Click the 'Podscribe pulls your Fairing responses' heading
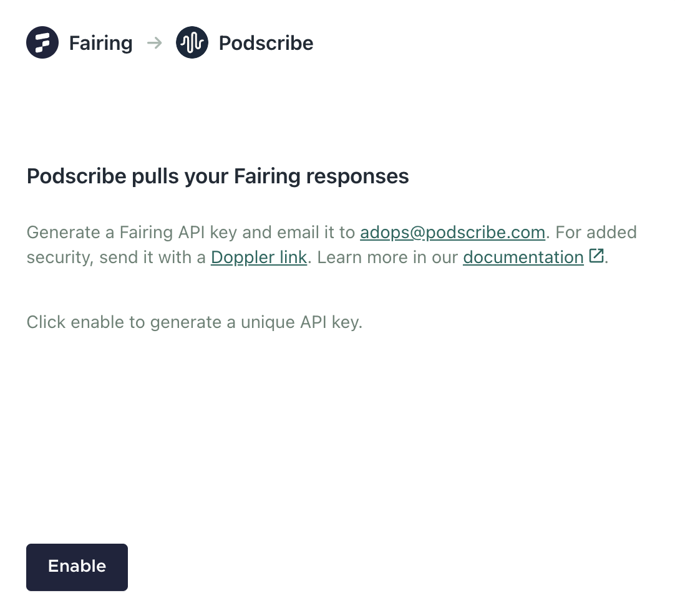This screenshot has width=675, height=616. coord(218,176)
